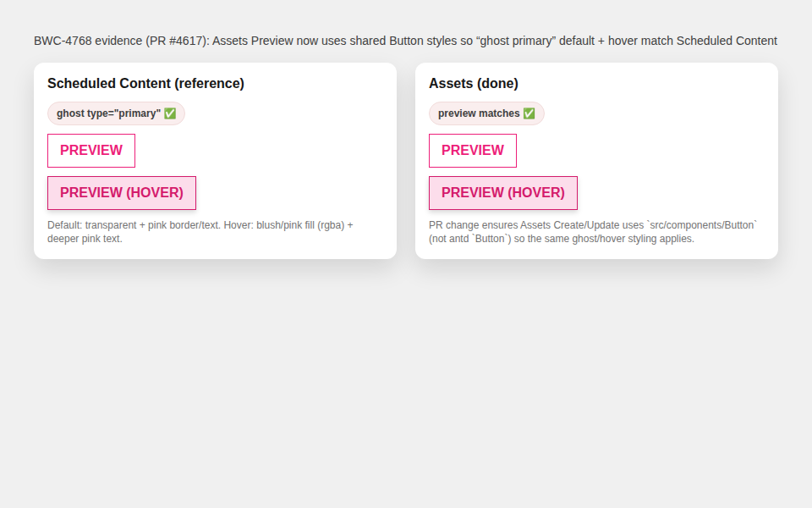Click the Scheduled Content (reference) heading

pos(145,84)
